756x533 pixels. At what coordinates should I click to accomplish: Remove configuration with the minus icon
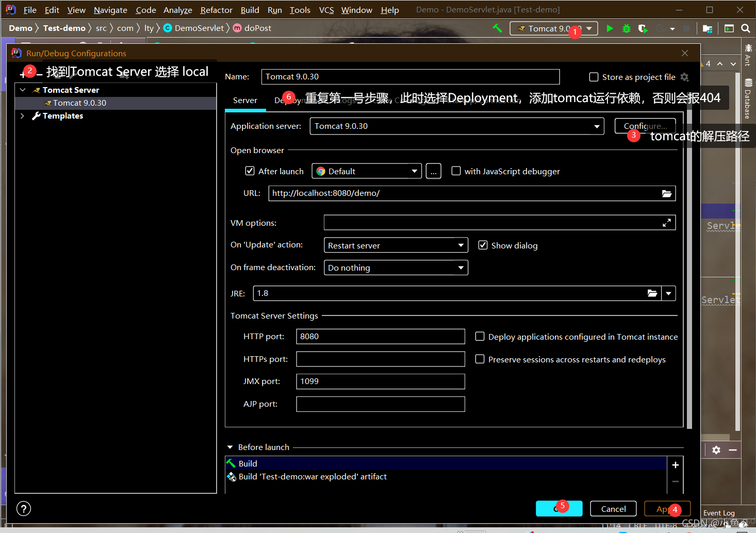pyautogui.click(x=39, y=75)
